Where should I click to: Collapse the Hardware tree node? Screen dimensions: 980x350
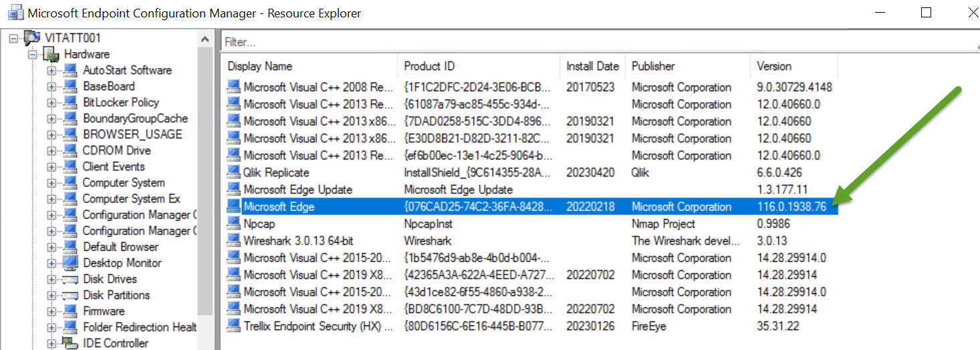[32, 54]
